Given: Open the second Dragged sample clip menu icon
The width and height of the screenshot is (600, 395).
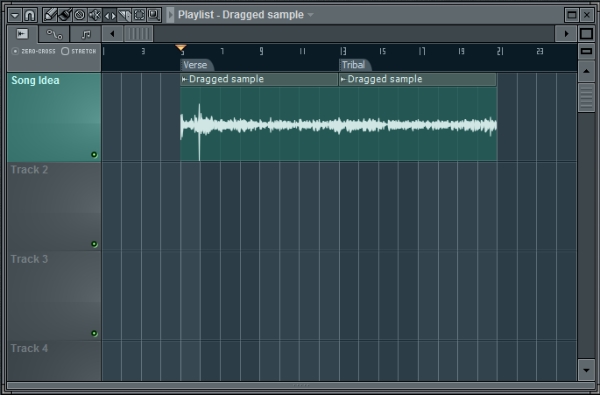Looking at the screenshot, I should pyautogui.click(x=343, y=79).
